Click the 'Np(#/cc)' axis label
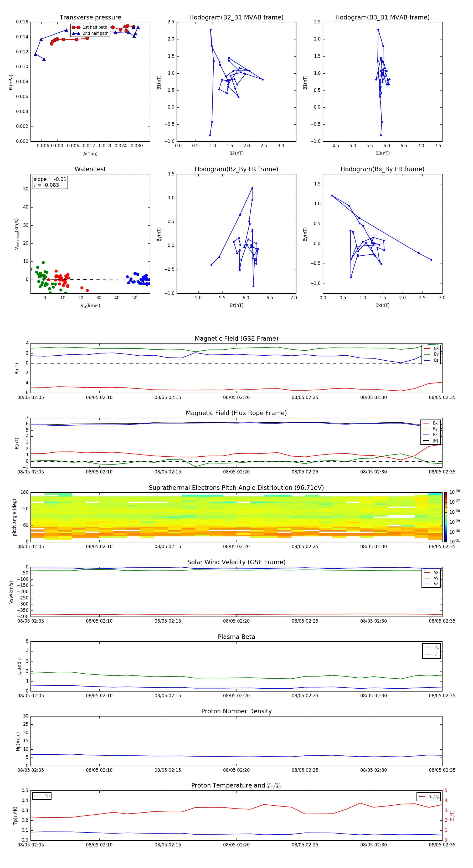This screenshot has height=868, width=473. (x=18, y=741)
